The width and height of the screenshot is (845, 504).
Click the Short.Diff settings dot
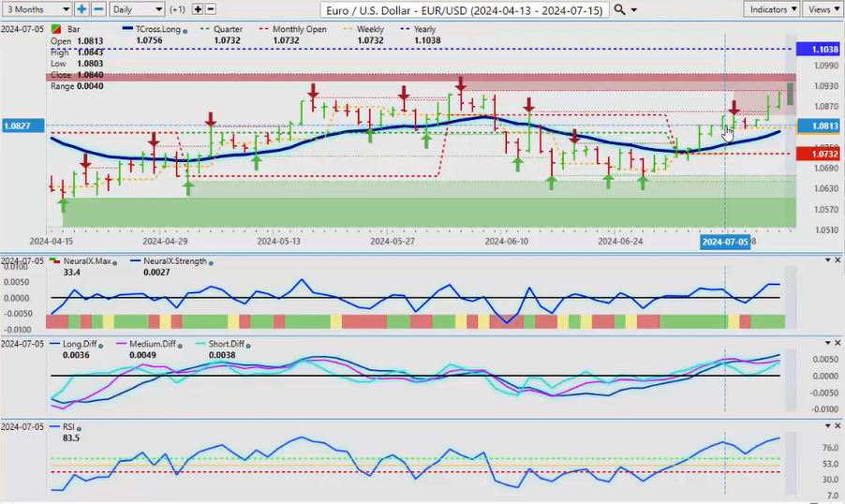point(248,346)
